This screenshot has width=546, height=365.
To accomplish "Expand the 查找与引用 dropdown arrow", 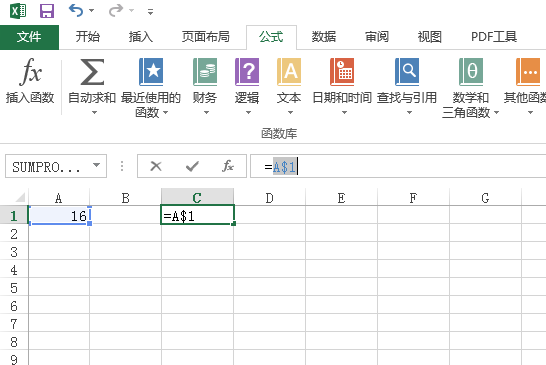I will coord(410,112).
